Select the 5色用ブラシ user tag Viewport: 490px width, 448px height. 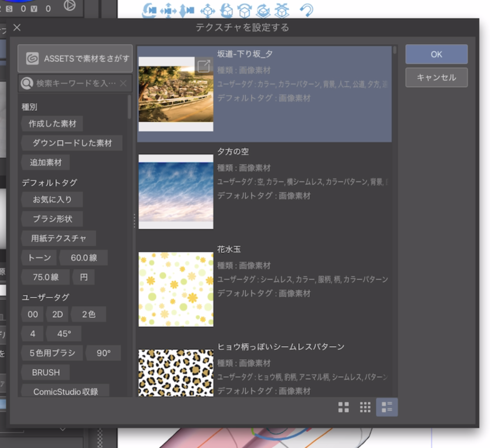(x=52, y=353)
